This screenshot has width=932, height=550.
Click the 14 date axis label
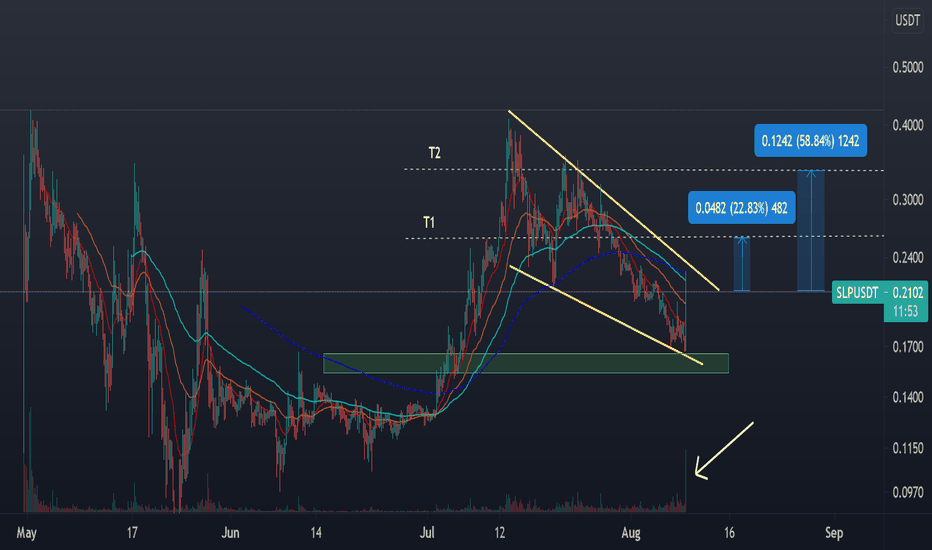tap(316, 532)
